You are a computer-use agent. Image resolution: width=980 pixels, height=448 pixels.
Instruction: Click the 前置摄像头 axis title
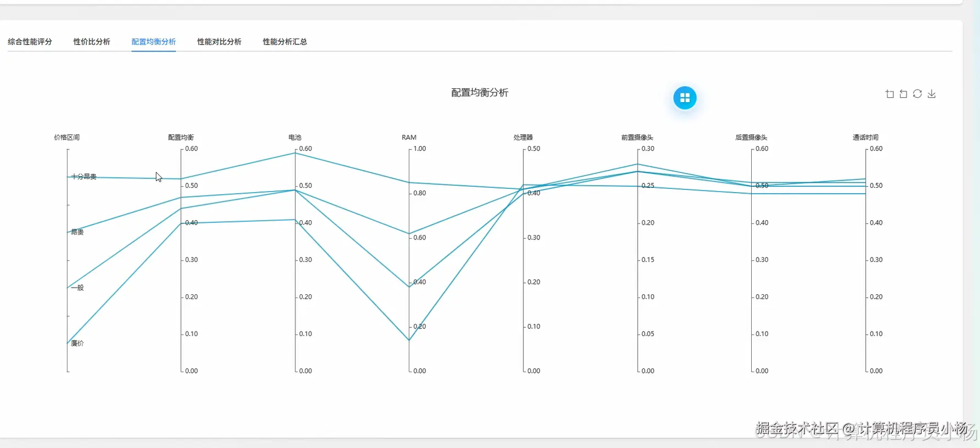637,137
